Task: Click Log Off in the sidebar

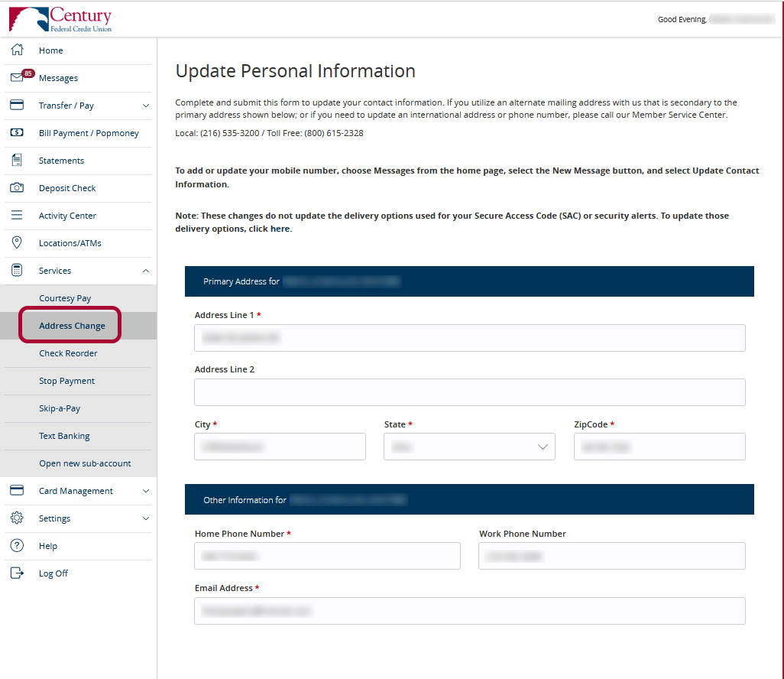Action: click(53, 573)
